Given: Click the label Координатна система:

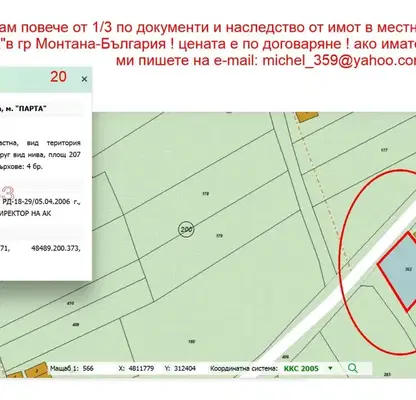Looking at the screenshot, I should 244,368.
